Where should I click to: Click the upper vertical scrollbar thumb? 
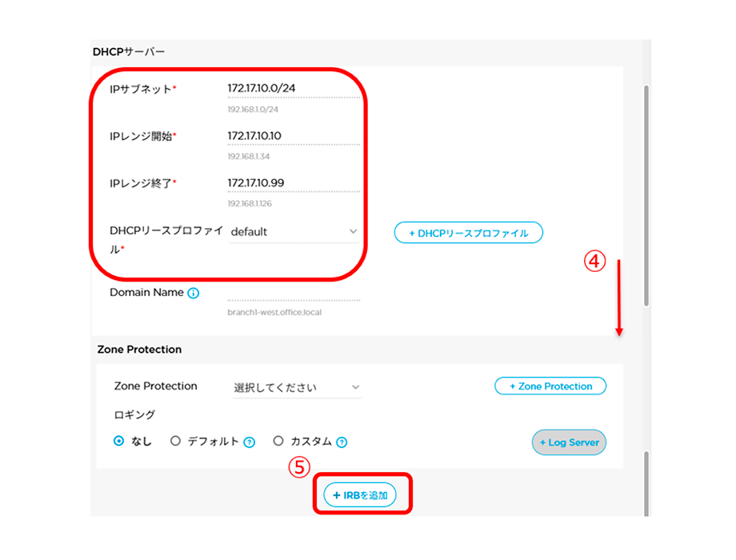coord(646,194)
